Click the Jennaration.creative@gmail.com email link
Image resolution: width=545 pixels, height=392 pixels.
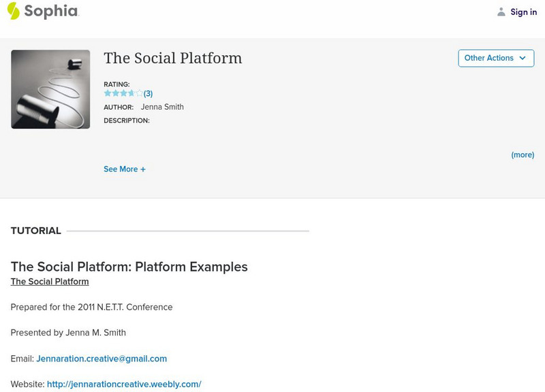pos(102,359)
